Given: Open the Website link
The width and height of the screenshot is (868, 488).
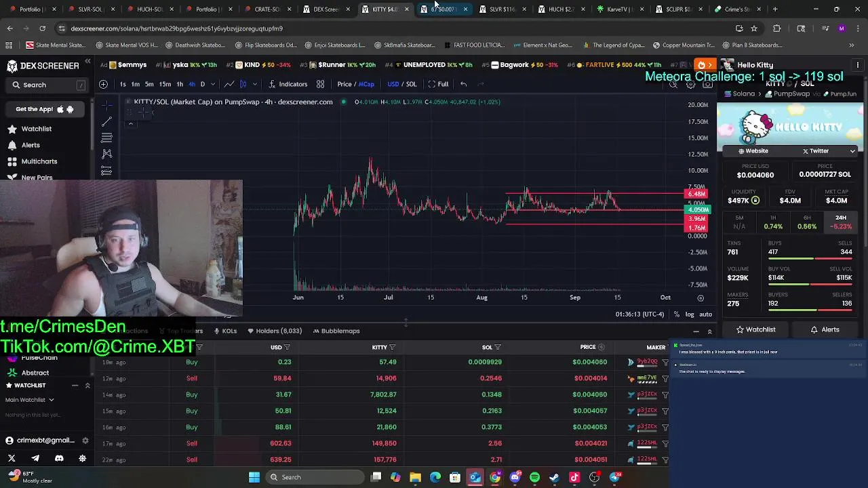Looking at the screenshot, I should pyautogui.click(x=753, y=151).
